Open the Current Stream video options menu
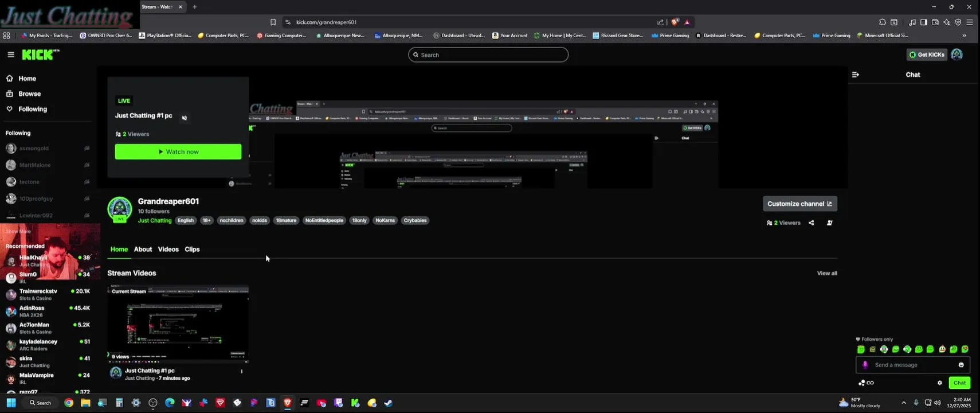 pos(241,371)
